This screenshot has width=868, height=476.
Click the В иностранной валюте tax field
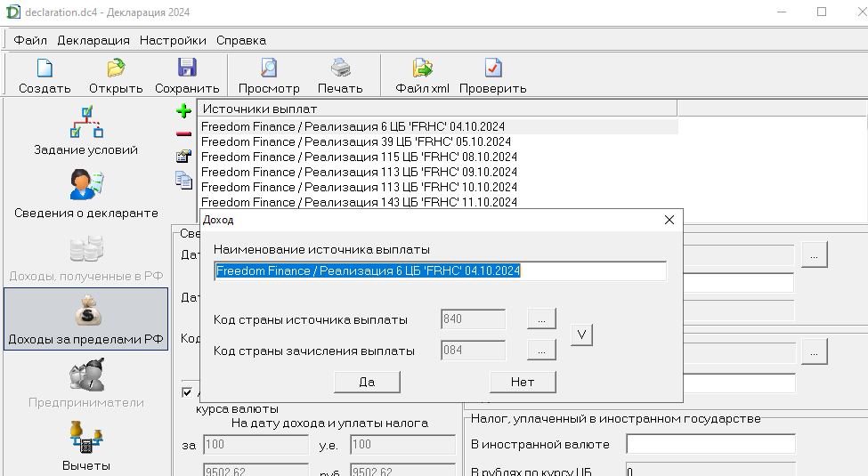tap(710, 444)
